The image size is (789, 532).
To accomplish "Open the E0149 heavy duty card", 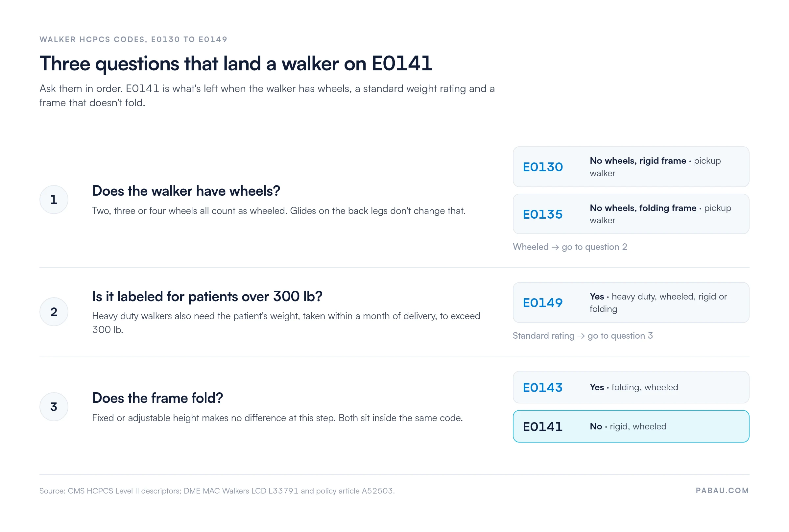I will point(631,302).
